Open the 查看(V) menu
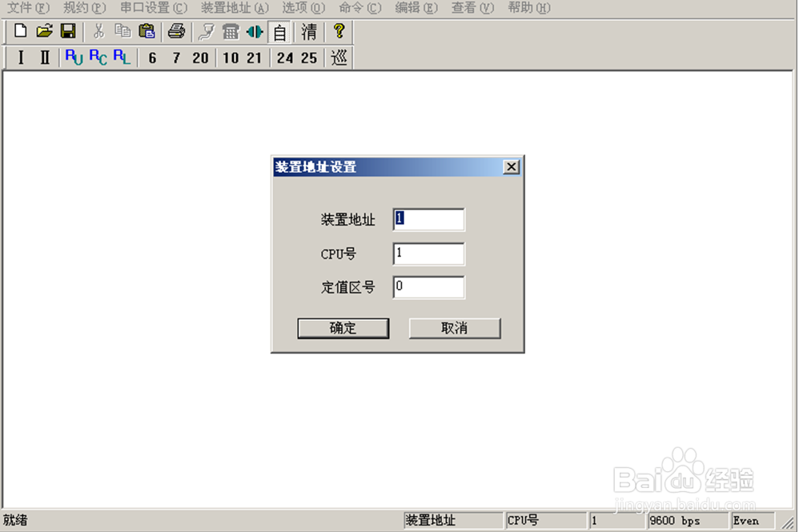 click(472, 8)
